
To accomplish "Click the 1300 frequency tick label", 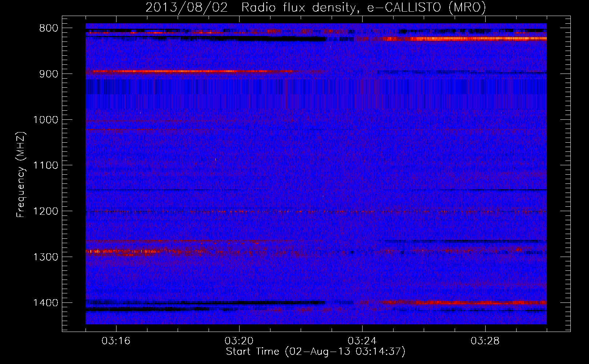I will click(46, 257).
